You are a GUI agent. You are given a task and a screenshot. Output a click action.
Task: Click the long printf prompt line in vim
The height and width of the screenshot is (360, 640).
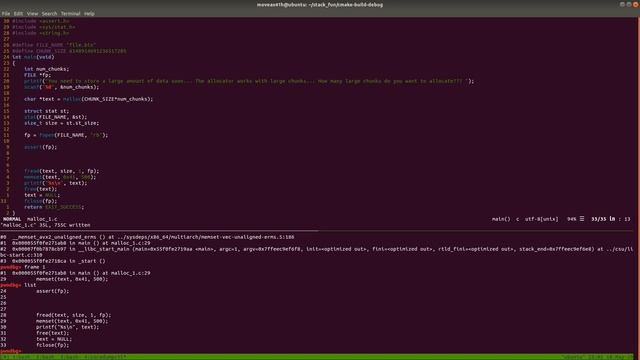(249, 81)
